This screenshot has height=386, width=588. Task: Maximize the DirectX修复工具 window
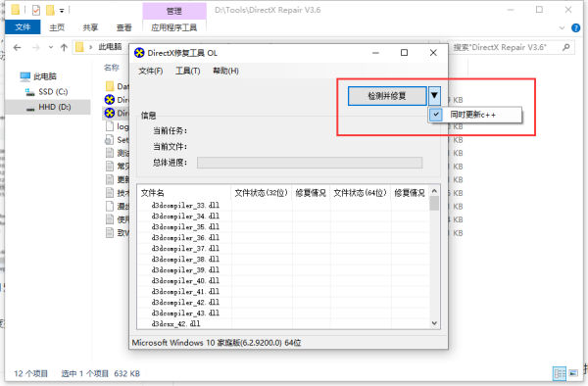pyautogui.click(x=404, y=53)
